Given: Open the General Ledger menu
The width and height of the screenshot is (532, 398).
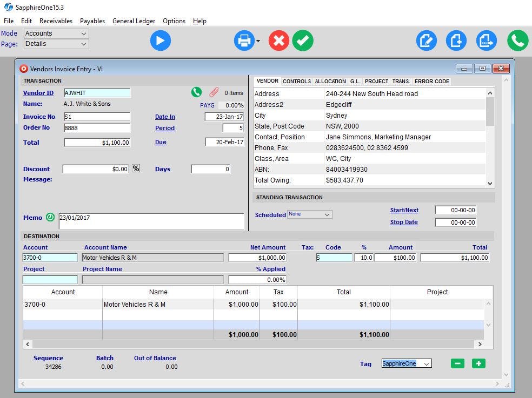Looking at the screenshot, I should (x=134, y=21).
